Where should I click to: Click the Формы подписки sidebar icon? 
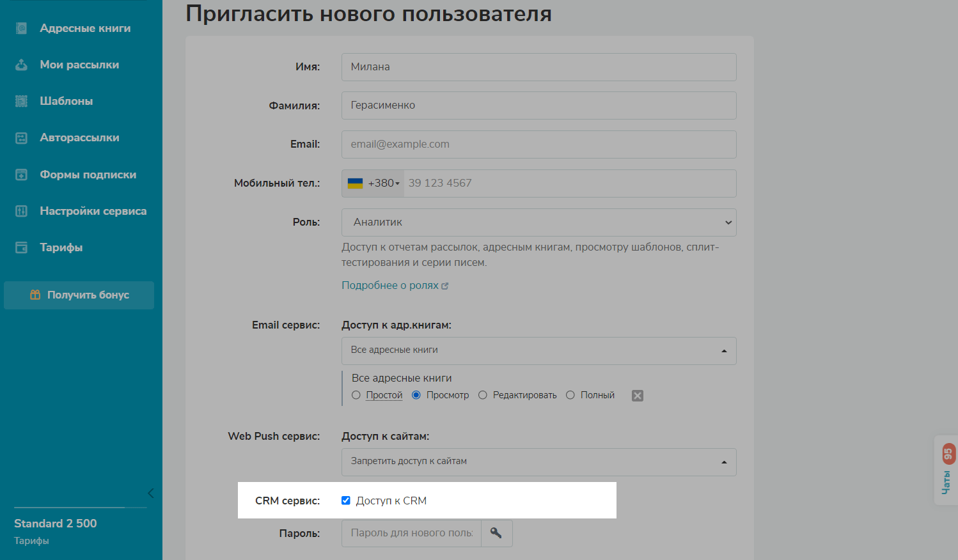tap(21, 175)
